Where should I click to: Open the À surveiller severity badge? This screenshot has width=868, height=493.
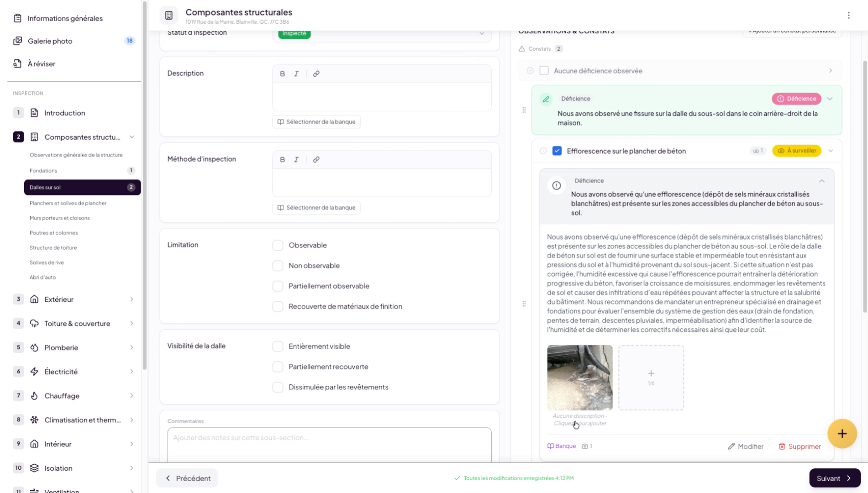[x=796, y=151]
